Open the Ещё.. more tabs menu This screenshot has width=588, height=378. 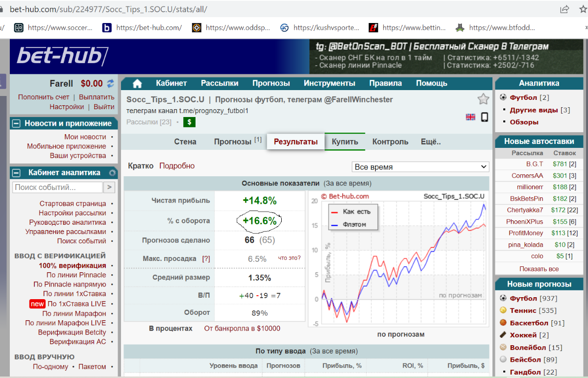pyautogui.click(x=431, y=142)
